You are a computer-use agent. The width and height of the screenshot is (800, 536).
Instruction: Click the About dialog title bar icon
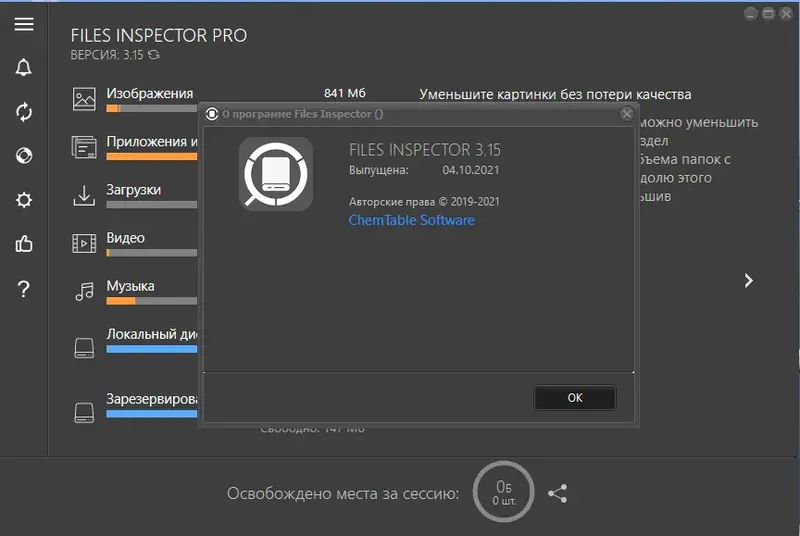pos(212,114)
